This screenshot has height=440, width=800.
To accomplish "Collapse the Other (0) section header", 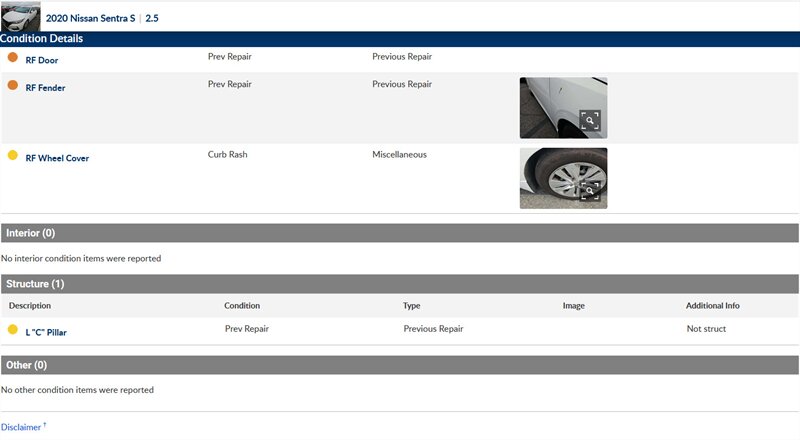I will tap(400, 365).
